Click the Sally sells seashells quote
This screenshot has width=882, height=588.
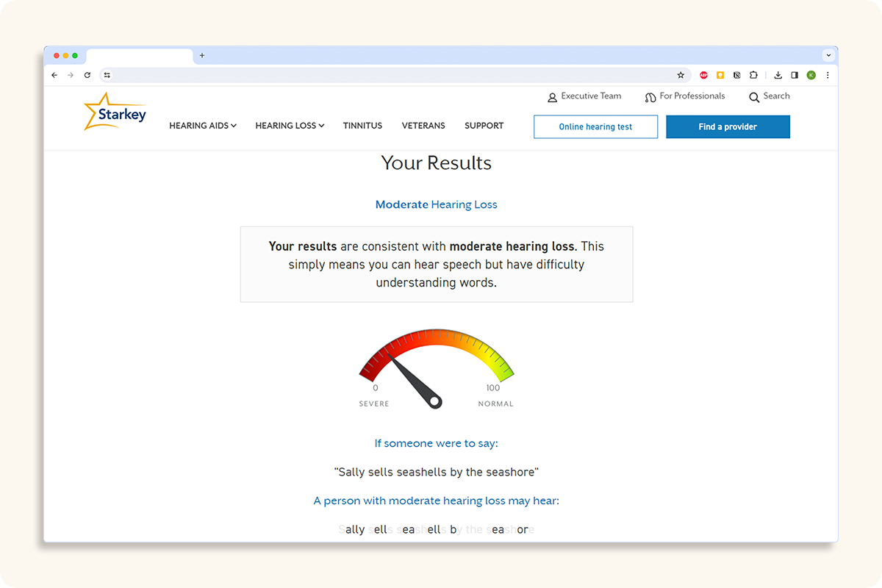(437, 472)
